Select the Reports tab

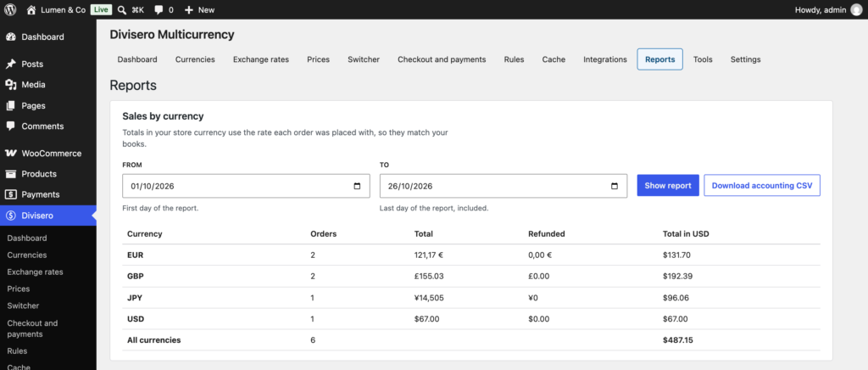pyautogui.click(x=659, y=59)
